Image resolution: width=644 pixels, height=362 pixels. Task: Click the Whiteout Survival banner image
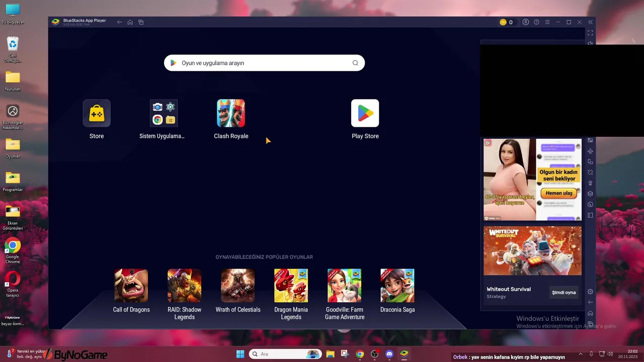click(532, 251)
